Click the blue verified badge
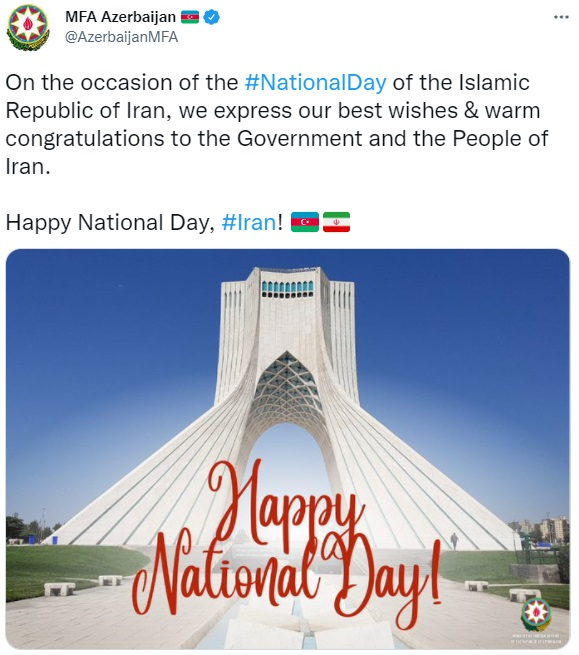 click(212, 17)
